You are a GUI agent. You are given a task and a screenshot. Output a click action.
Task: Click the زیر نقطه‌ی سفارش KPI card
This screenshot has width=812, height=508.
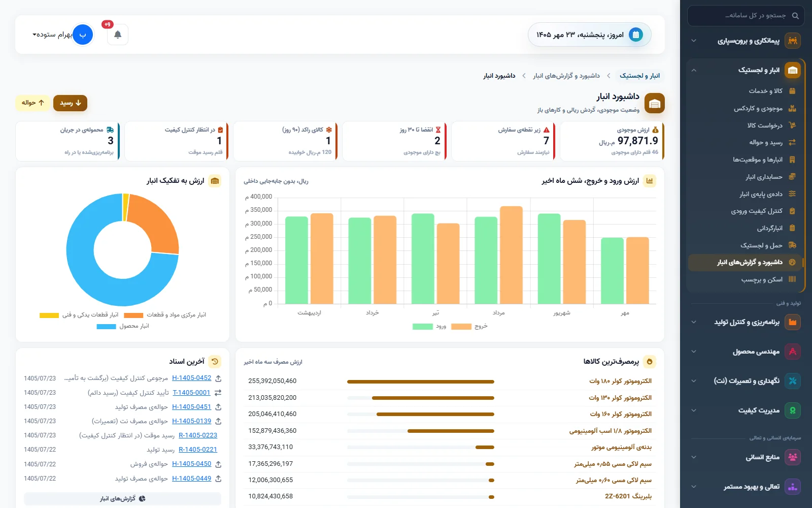tap(503, 141)
